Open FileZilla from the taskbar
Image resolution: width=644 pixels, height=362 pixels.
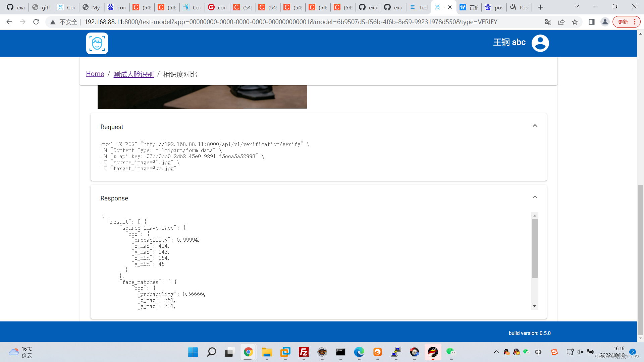[x=304, y=352]
